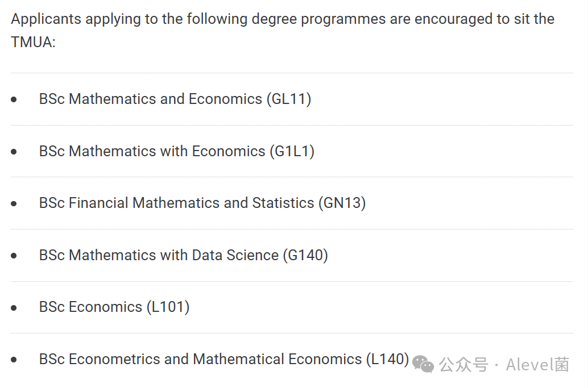Click the L140 programme code

tap(387, 359)
